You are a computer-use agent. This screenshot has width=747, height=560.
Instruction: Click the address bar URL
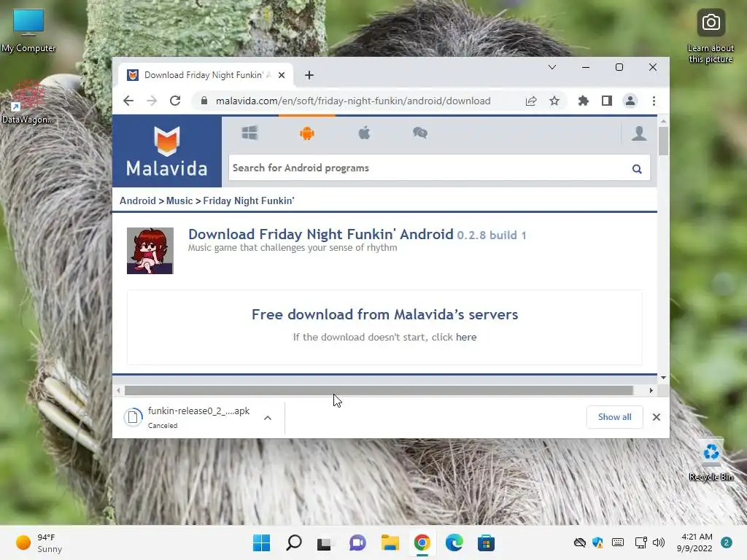click(353, 101)
